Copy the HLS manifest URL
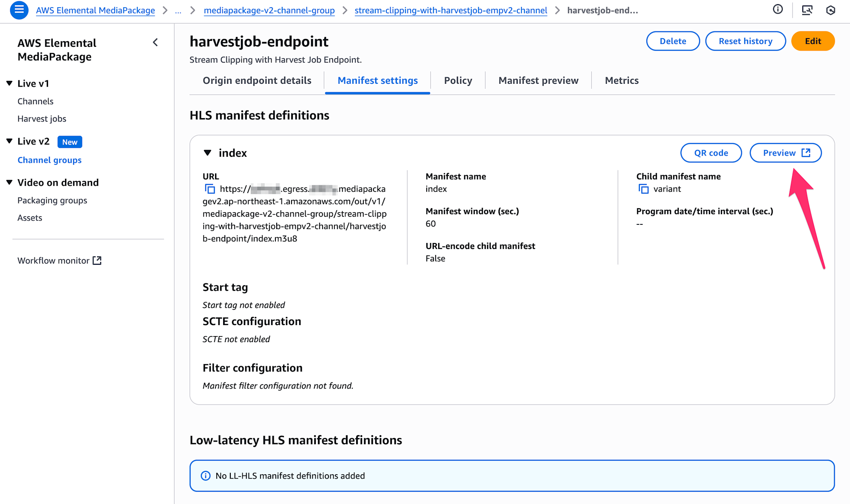850x504 pixels. click(x=210, y=189)
